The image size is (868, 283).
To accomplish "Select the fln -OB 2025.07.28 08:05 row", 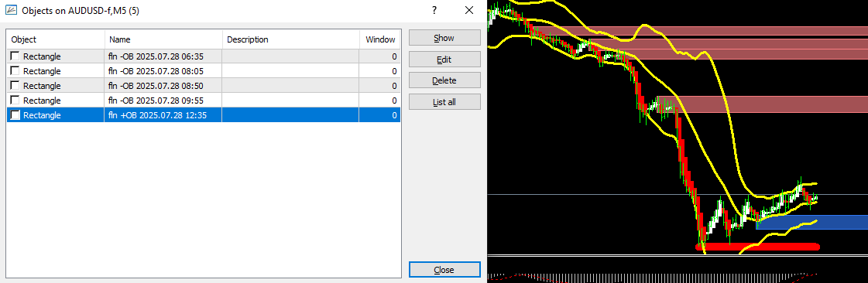I will (x=204, y=71).
